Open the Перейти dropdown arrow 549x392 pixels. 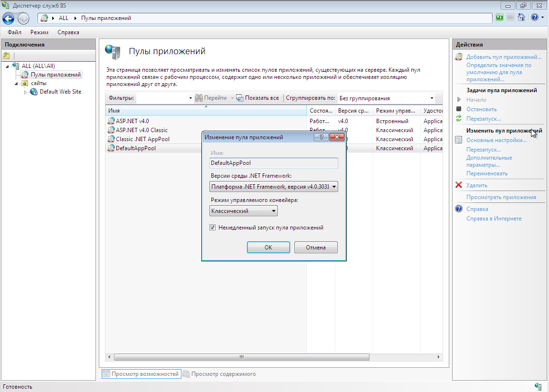point(232,98)
